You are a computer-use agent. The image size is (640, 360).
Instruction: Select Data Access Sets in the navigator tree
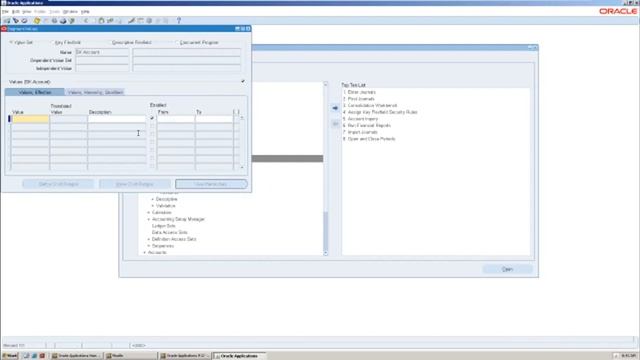(x=169, y=233)
